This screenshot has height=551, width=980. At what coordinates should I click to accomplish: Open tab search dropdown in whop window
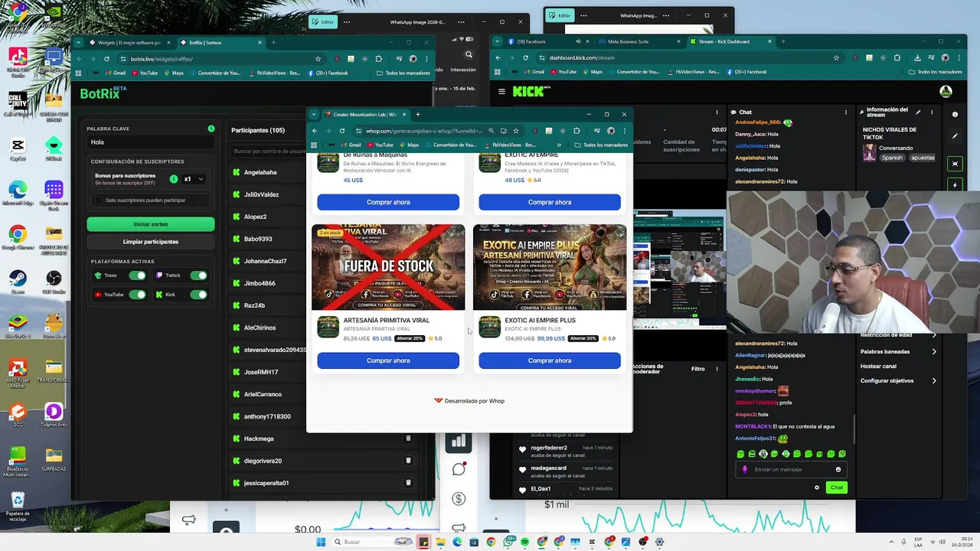click(x=313, y=114)
